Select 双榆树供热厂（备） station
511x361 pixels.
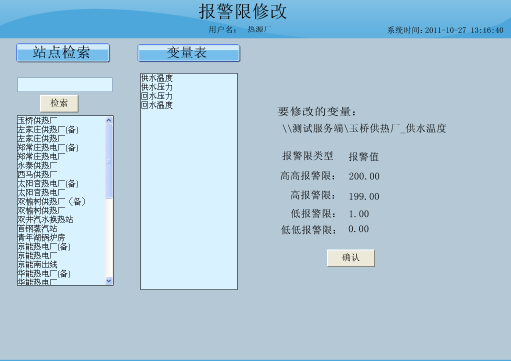(52, 201)
